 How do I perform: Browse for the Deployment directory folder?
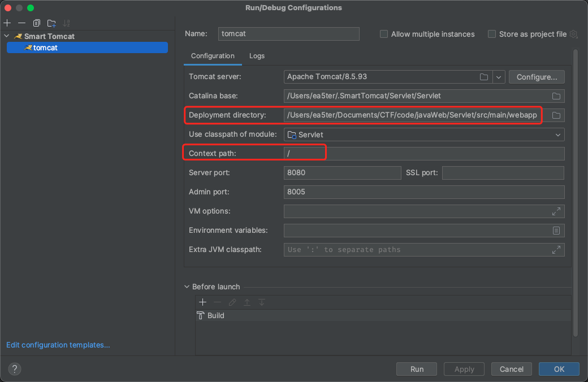click(x=556, y=115)
